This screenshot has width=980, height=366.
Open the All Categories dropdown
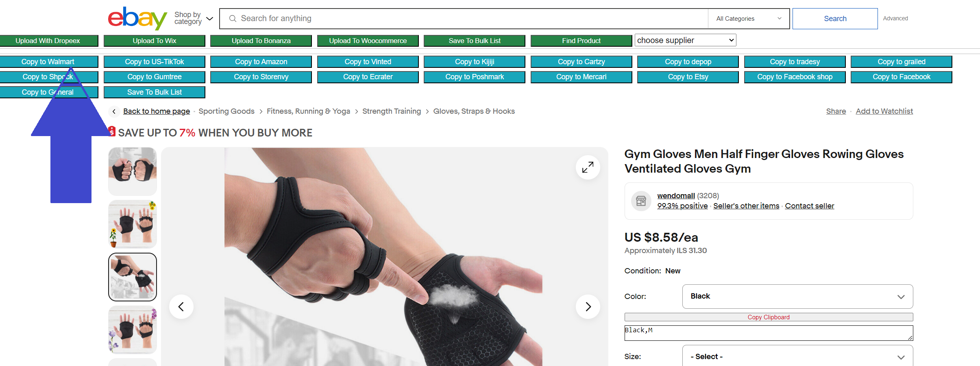coord(749,19)
